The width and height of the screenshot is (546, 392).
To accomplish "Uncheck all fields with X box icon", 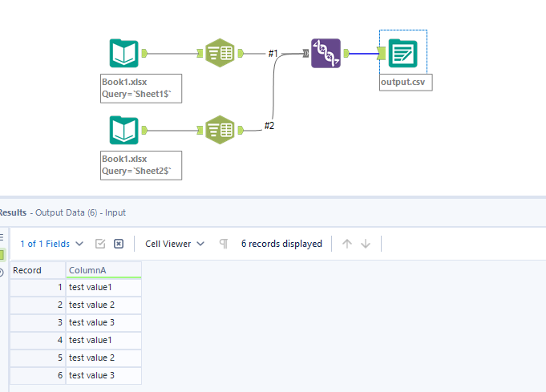I will coord(119,244).
